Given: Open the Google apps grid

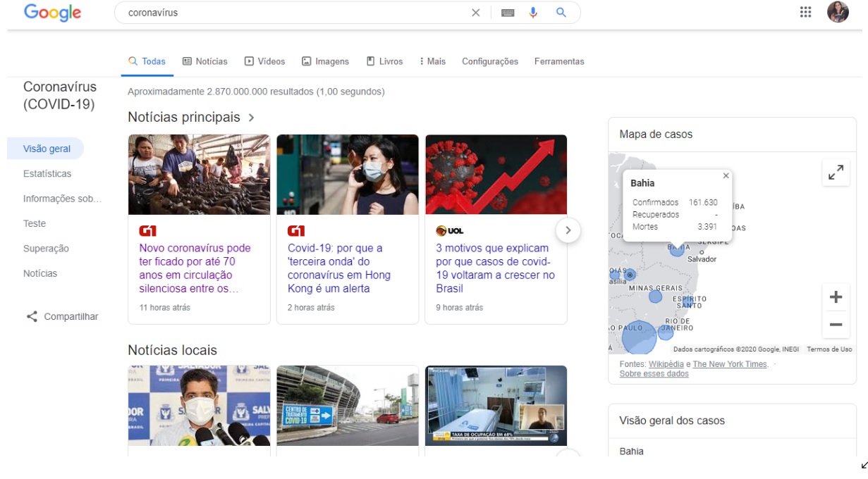Looking at the screenshot, I should (805, 12).
